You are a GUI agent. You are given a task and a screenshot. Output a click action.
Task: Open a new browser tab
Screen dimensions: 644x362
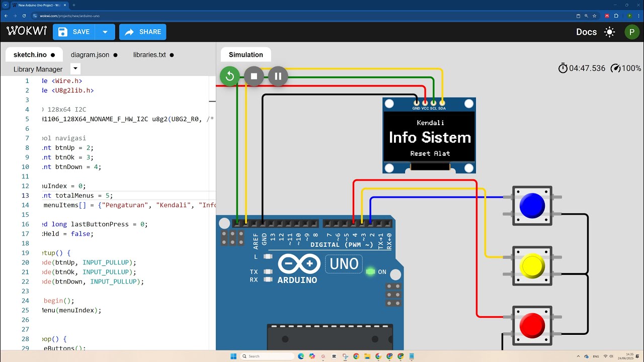74,5
